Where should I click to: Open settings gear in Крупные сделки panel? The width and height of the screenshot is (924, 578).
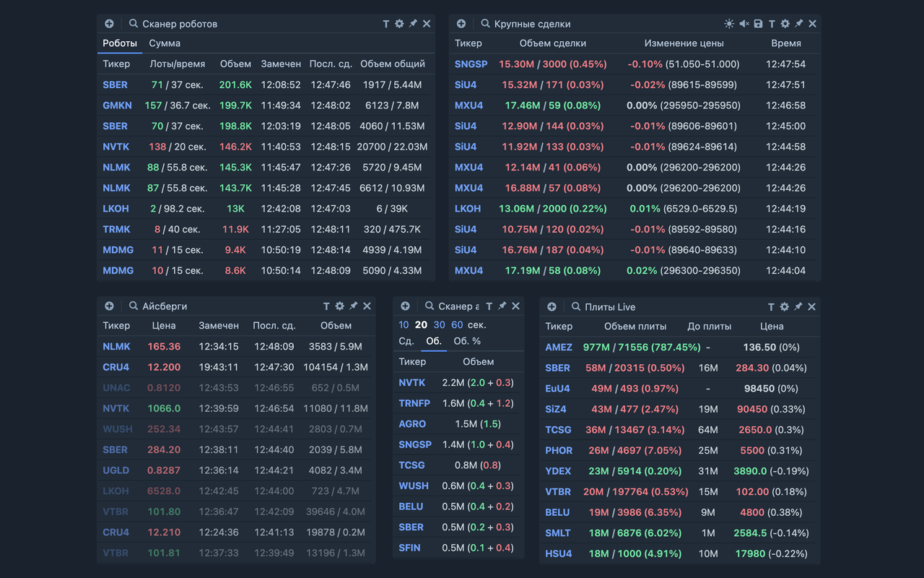(785, 24)
